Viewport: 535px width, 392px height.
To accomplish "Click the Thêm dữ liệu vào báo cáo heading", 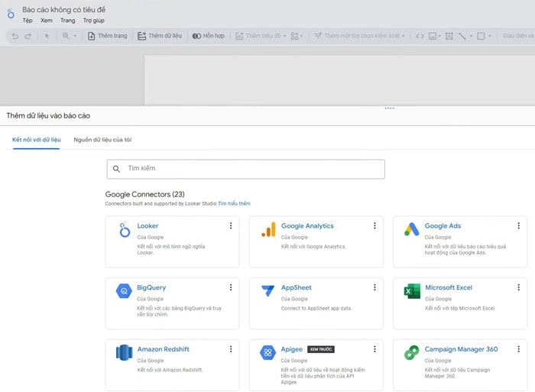I will 48,115.
